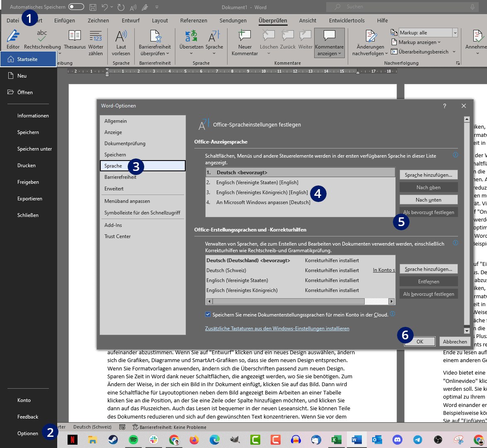Viewport: 487px width, 448px height.
Task: Switch to the Referenzen ribbon tab
Action: [194, 20]
